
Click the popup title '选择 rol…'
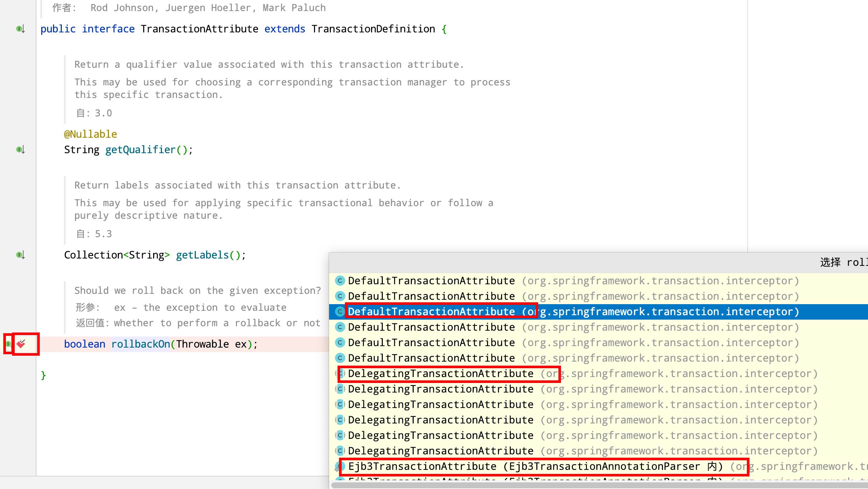[x=844, y=263]
